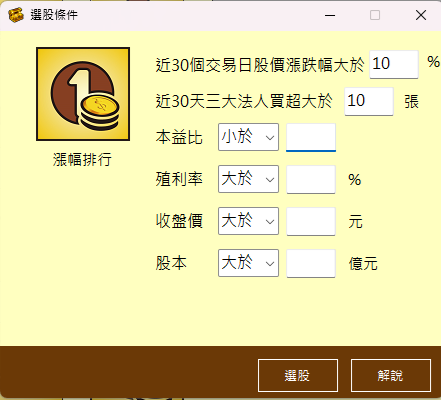The image size is (441, 400).
Task: Select the 收盤價 value input field
Action: (311, 221)
